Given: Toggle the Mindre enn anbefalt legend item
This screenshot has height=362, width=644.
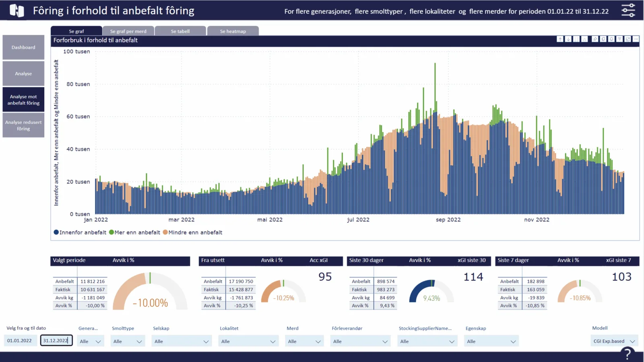Looking at the screenshot, I should (192, 232).
